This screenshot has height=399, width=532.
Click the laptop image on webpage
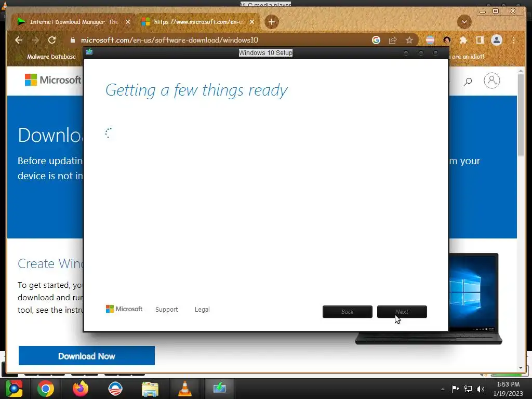[475, 299]
